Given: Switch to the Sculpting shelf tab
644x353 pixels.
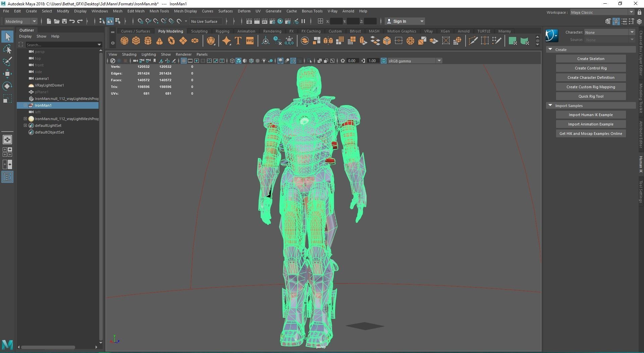Looking at the screenshot, I should (x=199, y=31).
